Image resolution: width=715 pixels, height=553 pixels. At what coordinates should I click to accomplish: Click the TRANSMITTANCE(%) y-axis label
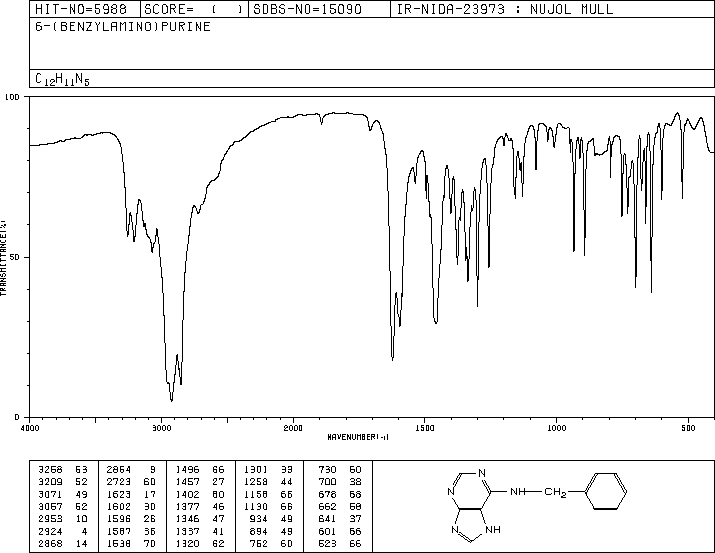[x=3, y=258]
